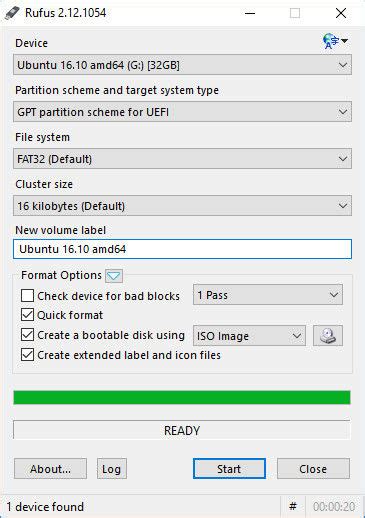Uncheck Create extended label and icon files
Viewport: 365px width, 518px height.
pyautogui.click(x=27, y=355)
